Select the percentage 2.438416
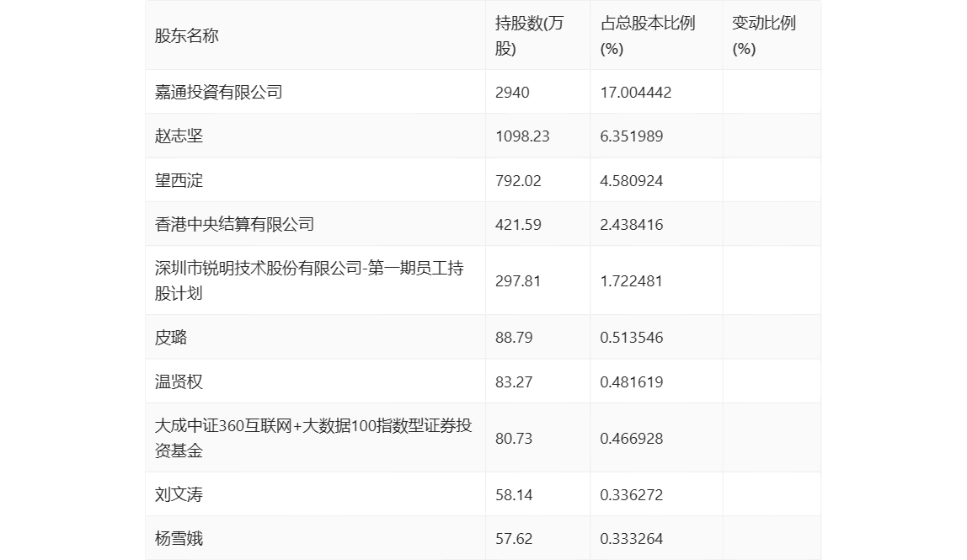Viewport: 967px width, 560px height. pyautogui.click(x=632, y=225)
